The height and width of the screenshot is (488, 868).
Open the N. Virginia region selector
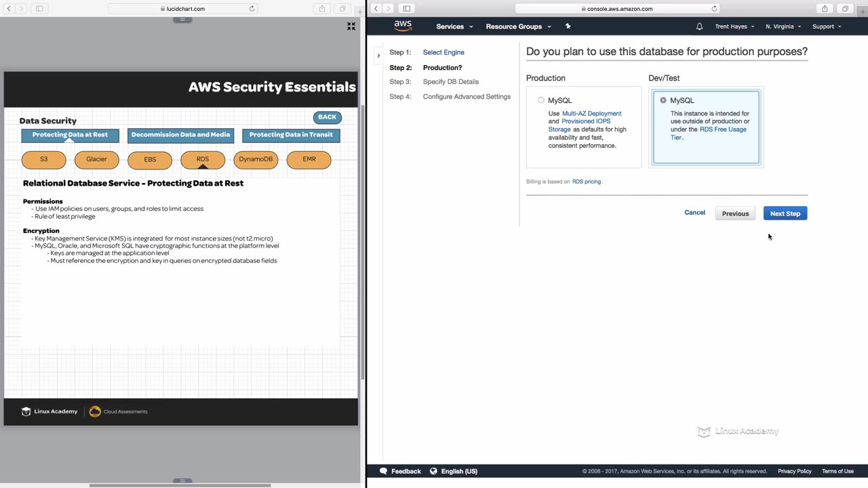click(x=783, y=26)
